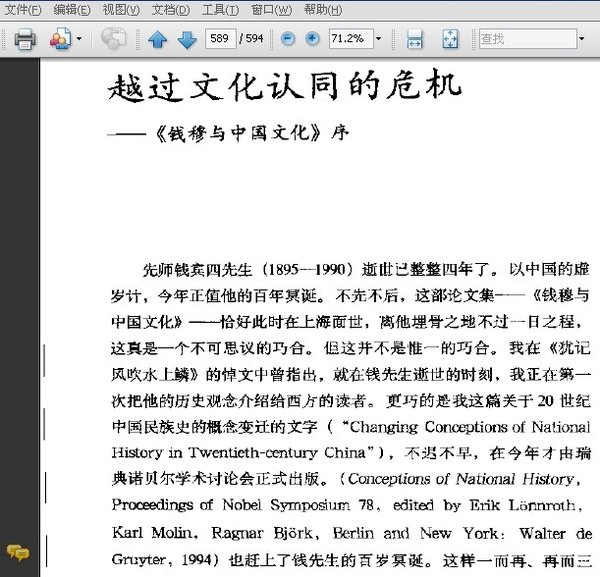Viewport: 600px width, 577px height.
Task: Select the fit full page icon
Action: 450,39
